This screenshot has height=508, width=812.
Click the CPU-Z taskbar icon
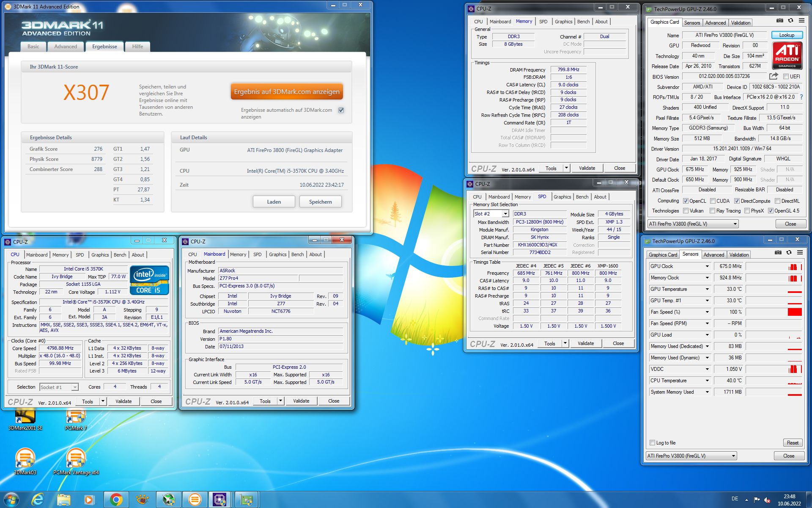click(x=219, y=500)
